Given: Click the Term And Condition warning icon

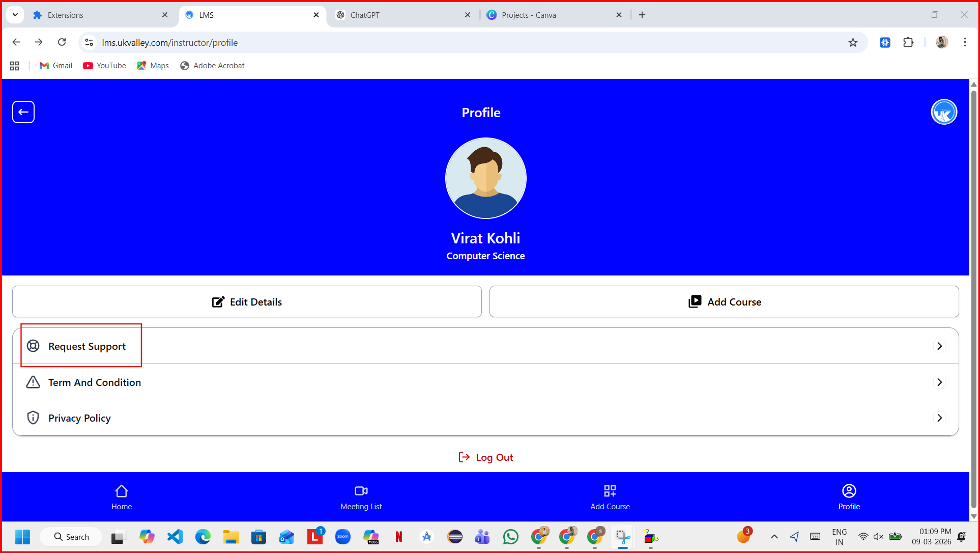Looking at the screenshot, I should pyautogui.click(x=33, y=382).
